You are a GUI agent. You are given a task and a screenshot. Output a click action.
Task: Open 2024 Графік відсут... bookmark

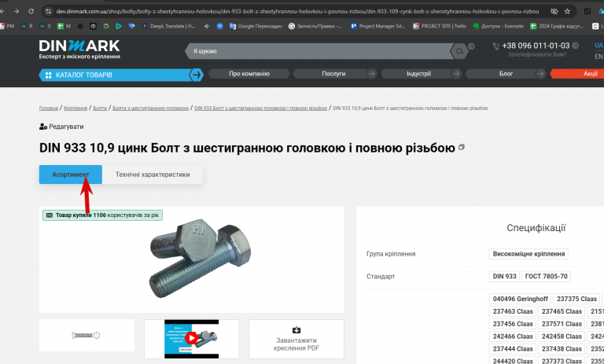point(557,26)
